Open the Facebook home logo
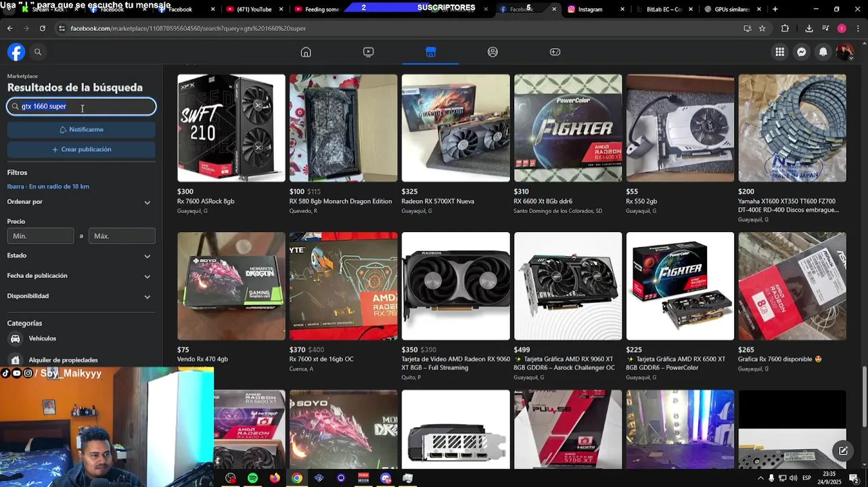868x487 pixels. click(16, 52)
